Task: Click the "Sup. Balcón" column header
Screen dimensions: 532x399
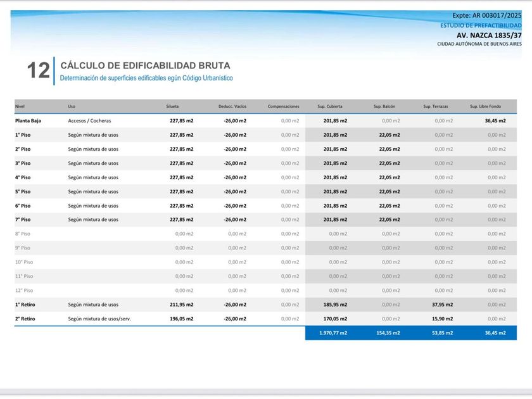Action: 384,106
